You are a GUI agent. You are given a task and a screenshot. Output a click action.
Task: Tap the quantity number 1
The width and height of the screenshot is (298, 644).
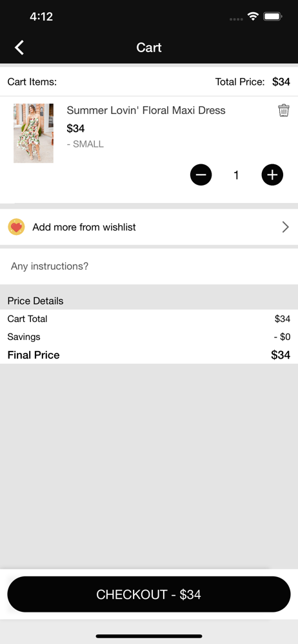click(236, 175)
